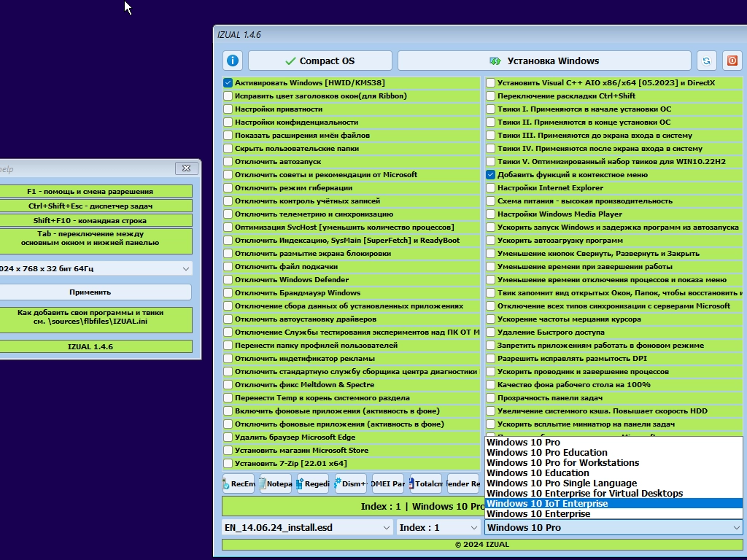747x560 pixels.
Task: Check Удаление Быстрого доступа
Action: coord(490,332)
